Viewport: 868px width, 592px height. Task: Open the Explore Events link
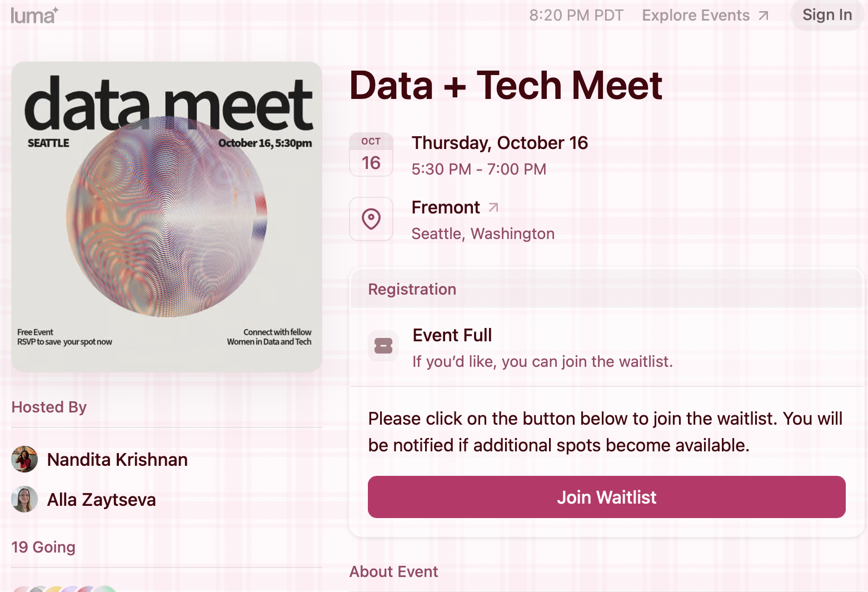click(696, 16)
